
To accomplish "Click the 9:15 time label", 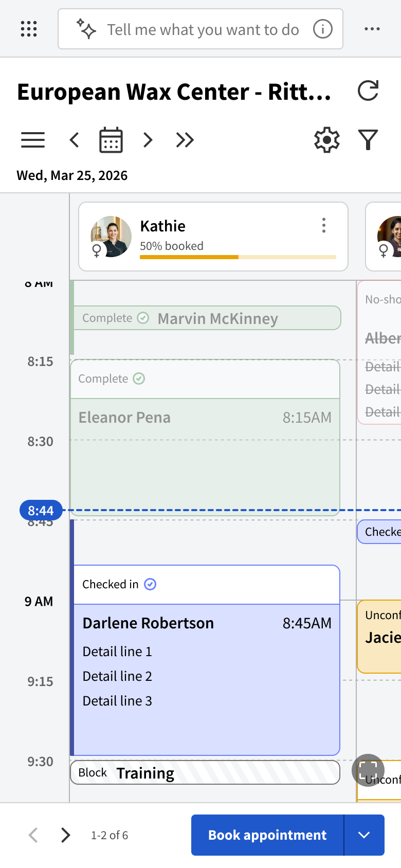I will 41,681.
